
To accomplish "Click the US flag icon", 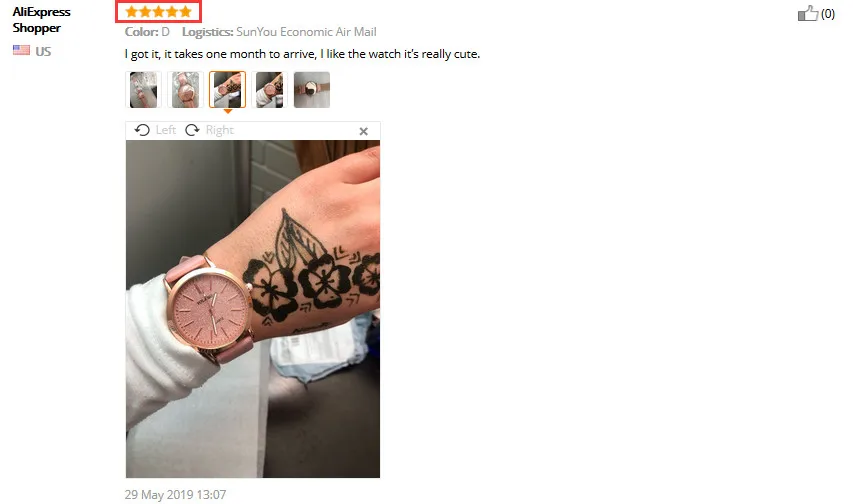I will 21,51.
